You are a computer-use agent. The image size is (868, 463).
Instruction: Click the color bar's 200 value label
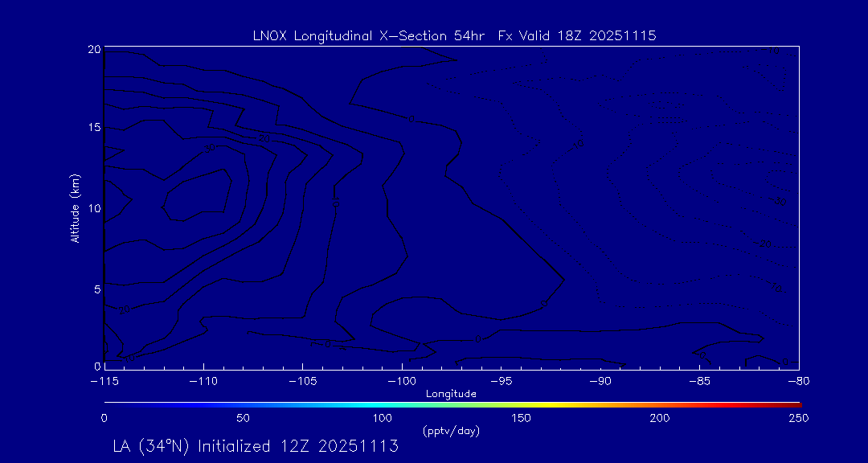click(661, 419)
